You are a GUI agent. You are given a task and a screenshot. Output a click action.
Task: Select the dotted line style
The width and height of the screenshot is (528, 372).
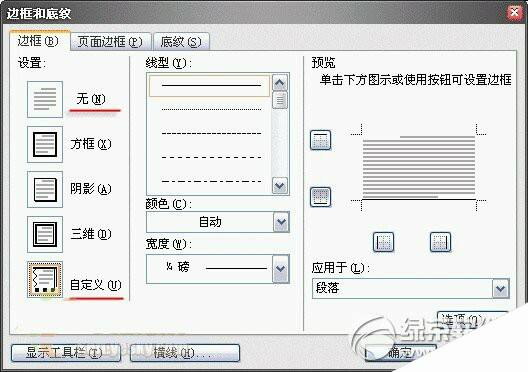point(211,109)
